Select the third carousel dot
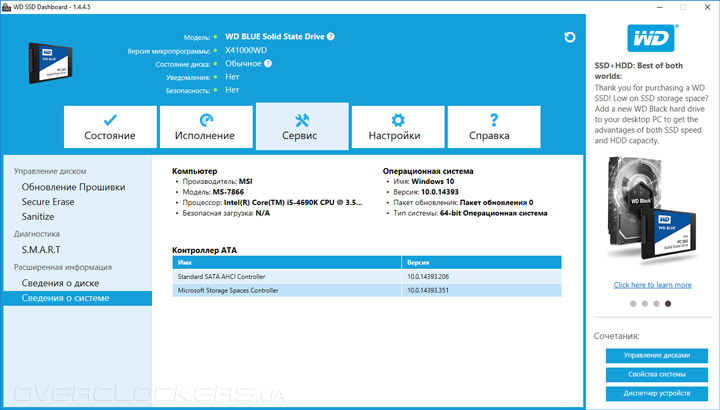 (656, 303)
